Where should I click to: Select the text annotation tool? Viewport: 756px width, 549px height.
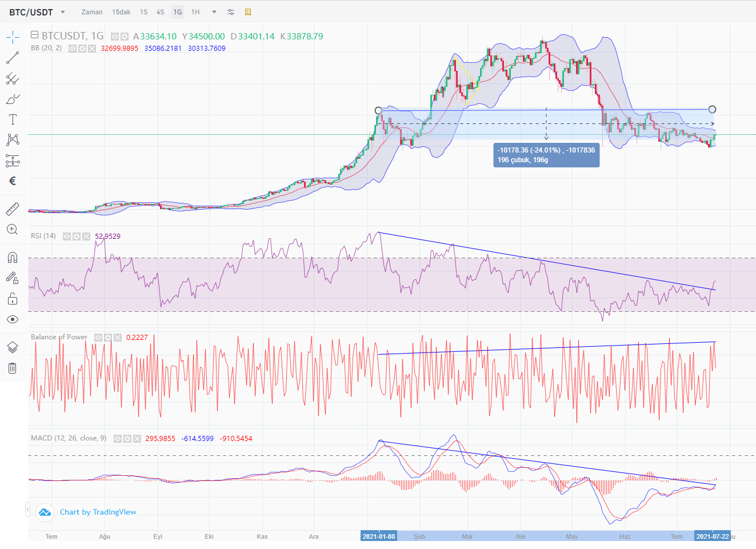pos(13,119)
